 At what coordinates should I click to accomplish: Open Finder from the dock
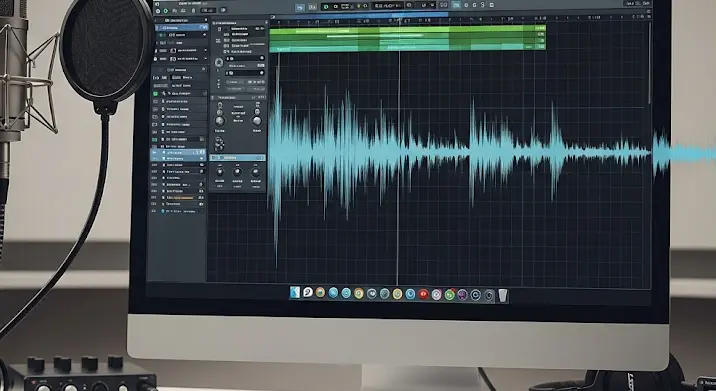pyautogui.click(x=295, y=292)
